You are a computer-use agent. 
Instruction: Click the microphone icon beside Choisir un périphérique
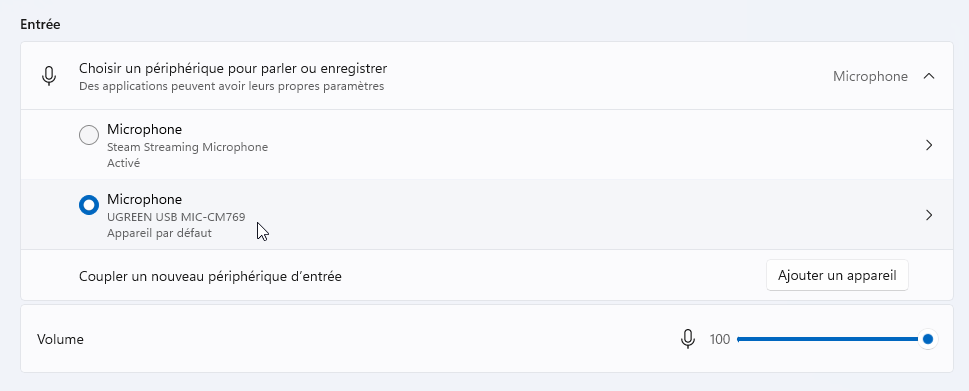pyautogui.click(x=49, y=76)
